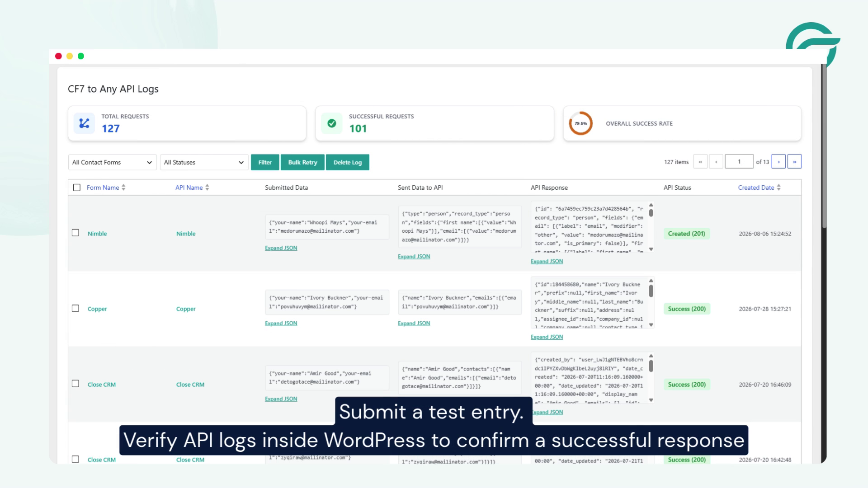868x488 pixels.
Task: Go to last page double-arrow button
Action: coord(794,162)
